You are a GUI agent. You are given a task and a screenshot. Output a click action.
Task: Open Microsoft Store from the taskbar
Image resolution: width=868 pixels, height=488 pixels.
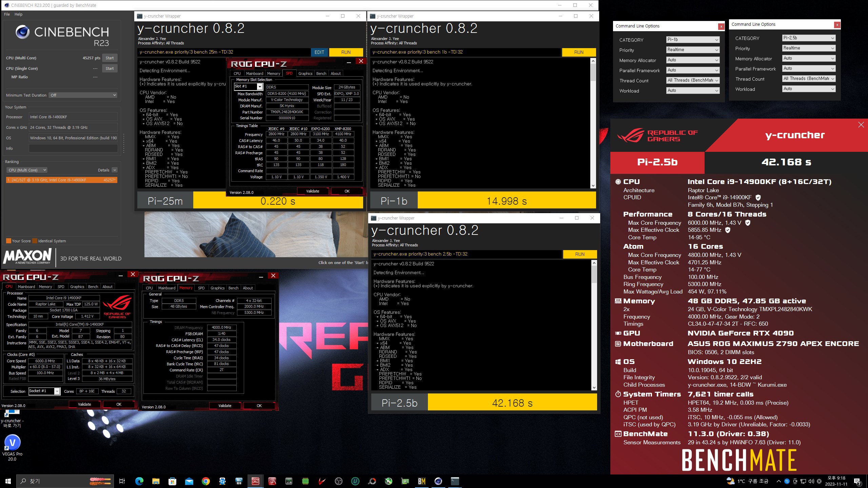point(172,481)
